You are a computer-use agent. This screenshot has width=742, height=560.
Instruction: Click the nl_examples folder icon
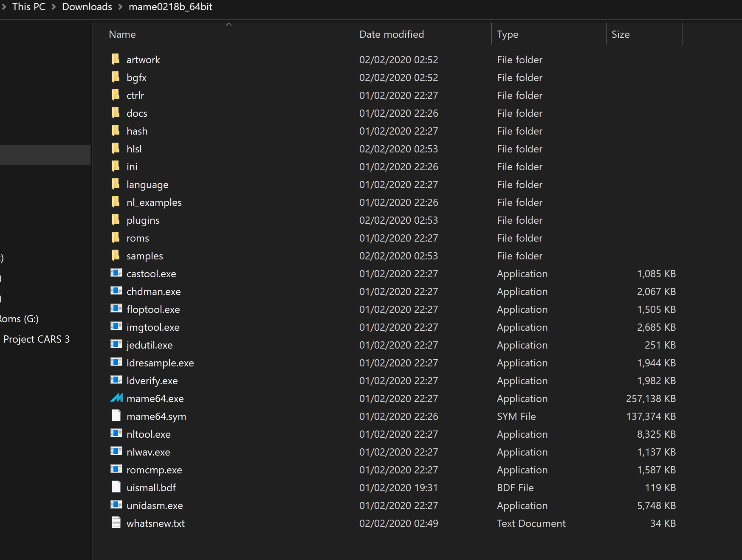pyautogui.click(x=116, y=202)
